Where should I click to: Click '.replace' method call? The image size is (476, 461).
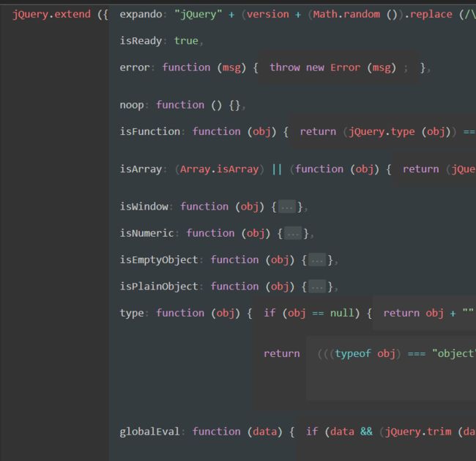428,15
